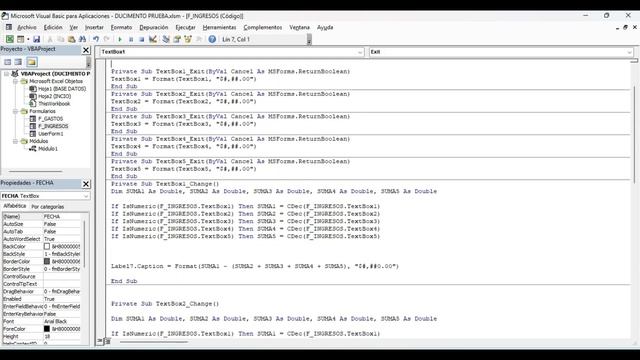640x360 pixels.
Task: Close the Propiedades - FECHA panel
Action: point(86,184)
